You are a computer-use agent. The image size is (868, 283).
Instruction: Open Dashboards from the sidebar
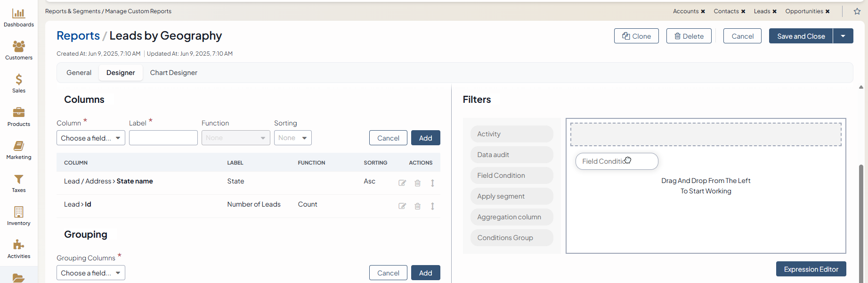tap(19, 18)
